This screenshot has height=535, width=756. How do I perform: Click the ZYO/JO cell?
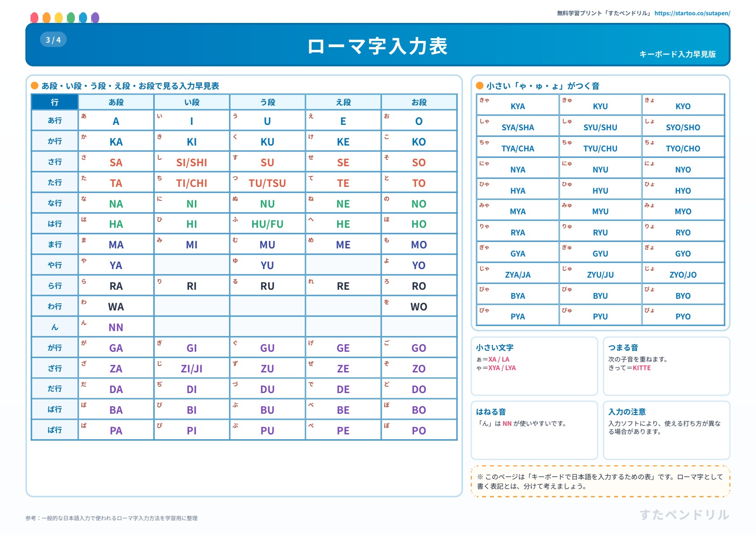pyautogui.click(x=683, y=273)
